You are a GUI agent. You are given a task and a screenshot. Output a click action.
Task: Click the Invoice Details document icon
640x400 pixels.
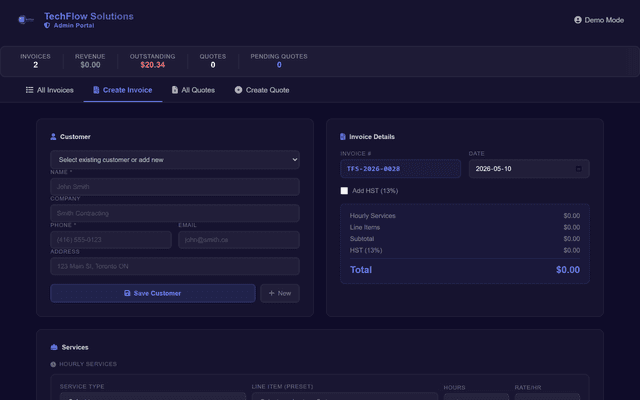(343, 137)
